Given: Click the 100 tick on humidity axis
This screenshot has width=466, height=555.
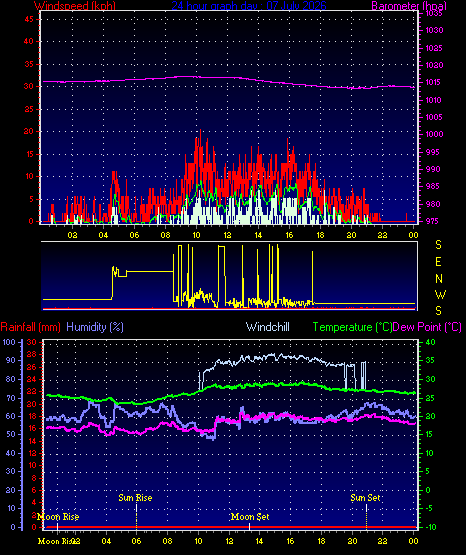Looking at the screenshot, I should point(9,342).
